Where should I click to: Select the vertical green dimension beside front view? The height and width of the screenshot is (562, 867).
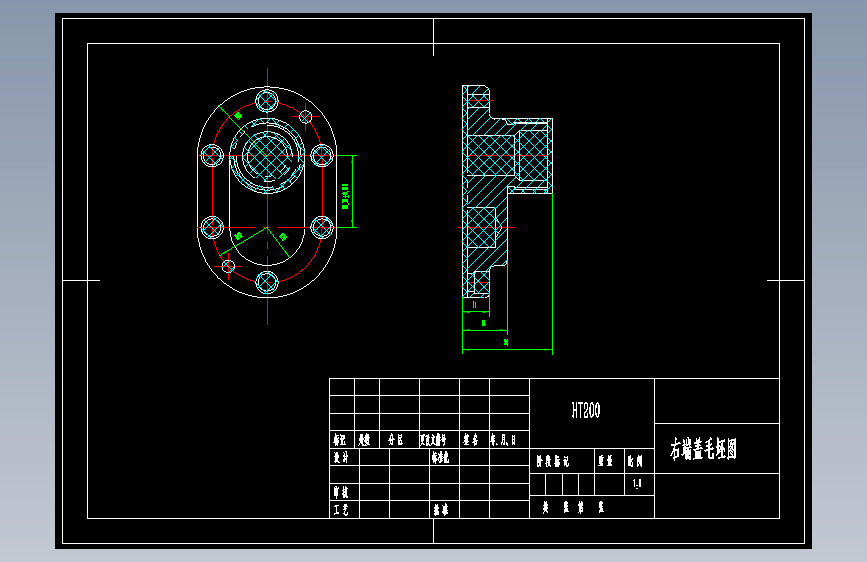pos(346,191)
